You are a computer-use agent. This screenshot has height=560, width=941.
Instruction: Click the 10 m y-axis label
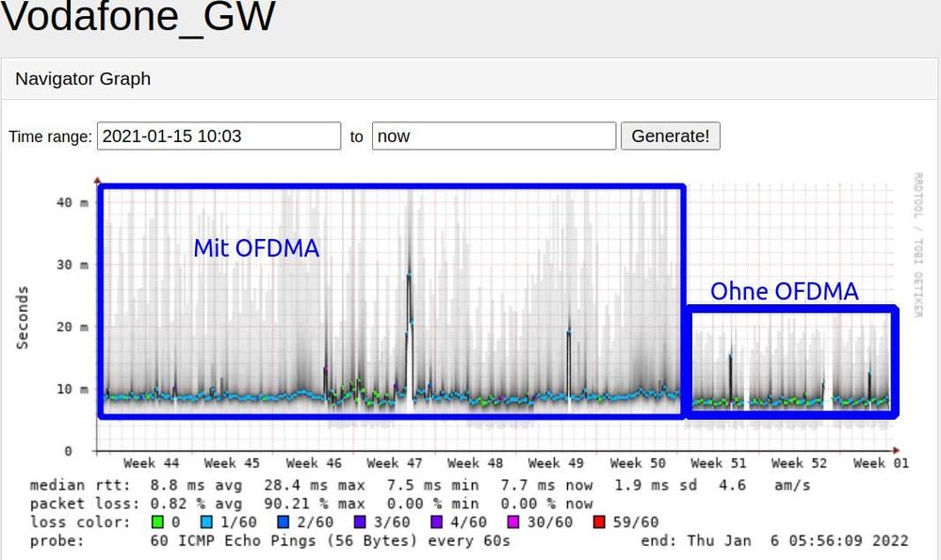[73, 390]
